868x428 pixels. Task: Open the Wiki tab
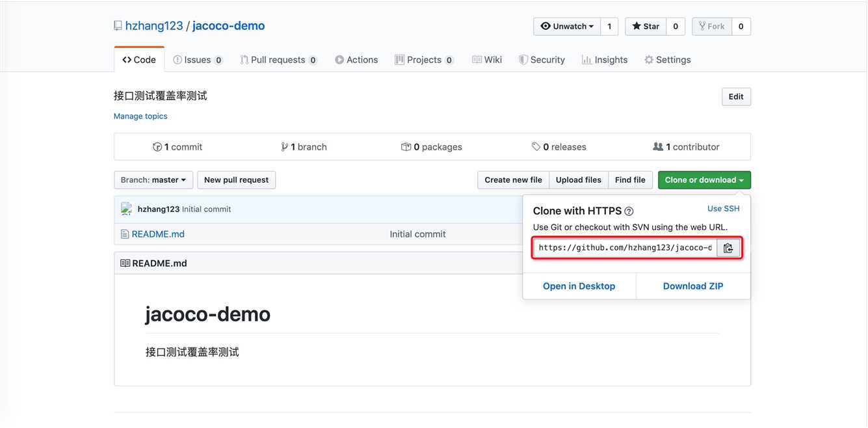pyautogui.click(x=487, y=60)
